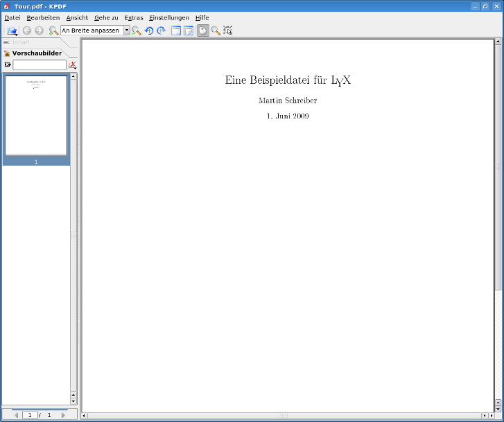Click the current page number field
This screenshot has height=422, width=504.
click(30, 415)
